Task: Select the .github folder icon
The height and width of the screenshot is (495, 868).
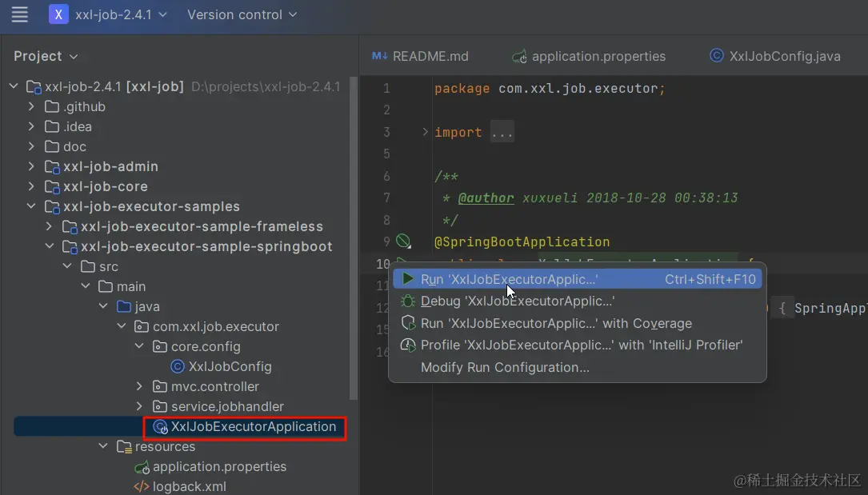Action: click(x=52, y=106)
